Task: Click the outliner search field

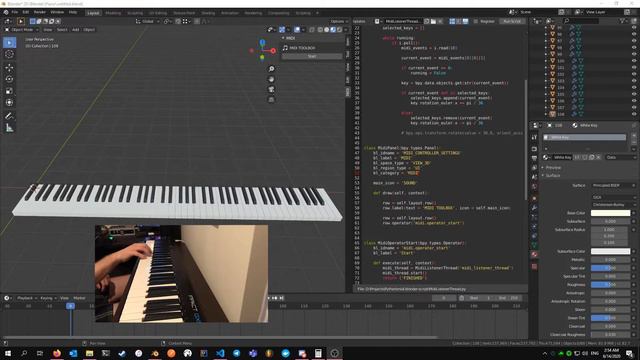Action: (581, 20)
